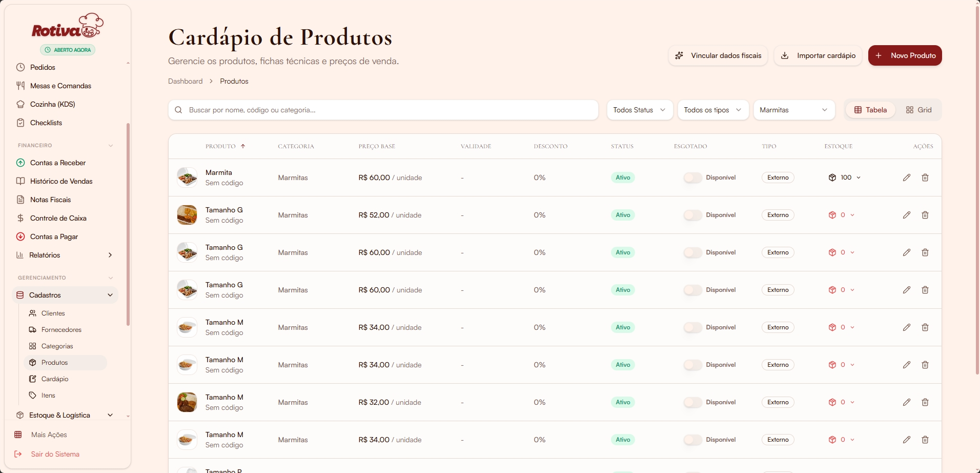Expand stock dropdown showing 100
Viewport: 980px width, 473px height.
tap(859, 178)
